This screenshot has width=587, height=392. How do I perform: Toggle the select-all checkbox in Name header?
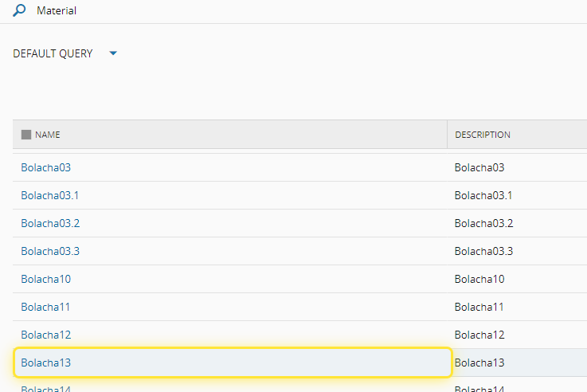click(x=26, y=135)
